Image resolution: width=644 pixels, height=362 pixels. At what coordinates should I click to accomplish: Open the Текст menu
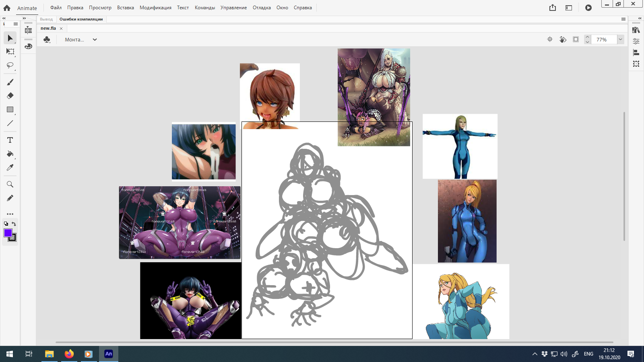(183, 8)
